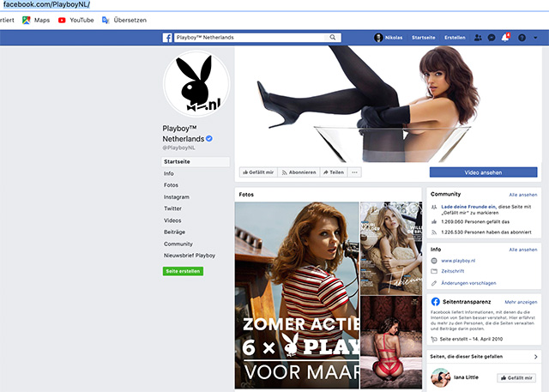Click the 1.269.060 Personen gefällt das text
The image size is (549, 392).
click(x=475, y=222)
